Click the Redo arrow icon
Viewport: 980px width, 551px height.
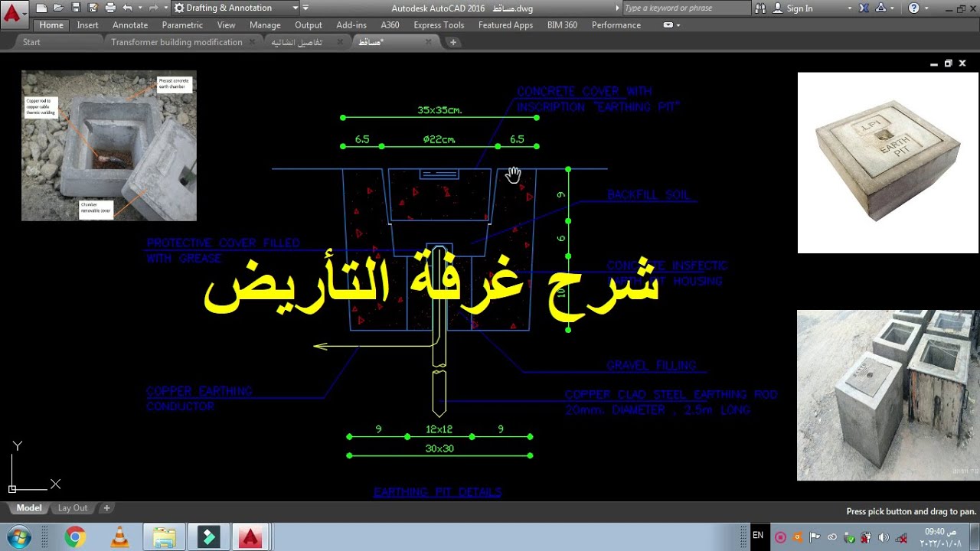click(x=154, y=8)
